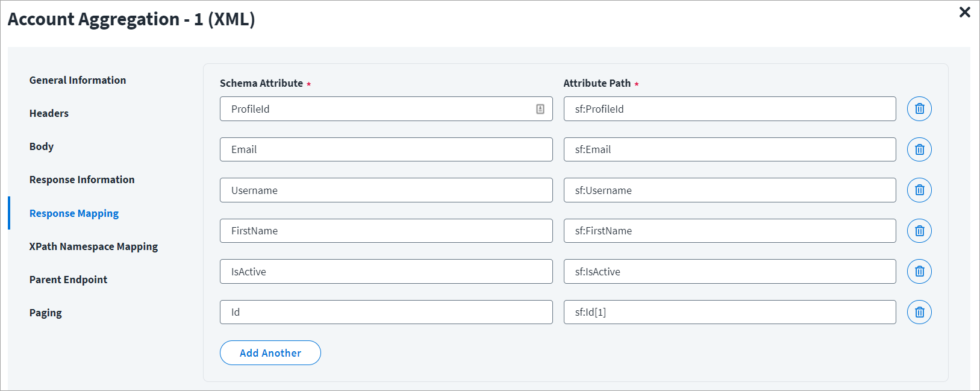Screen dimensions: 980x391
Task: Trash the Id mapping row
Action: point(919,312)
